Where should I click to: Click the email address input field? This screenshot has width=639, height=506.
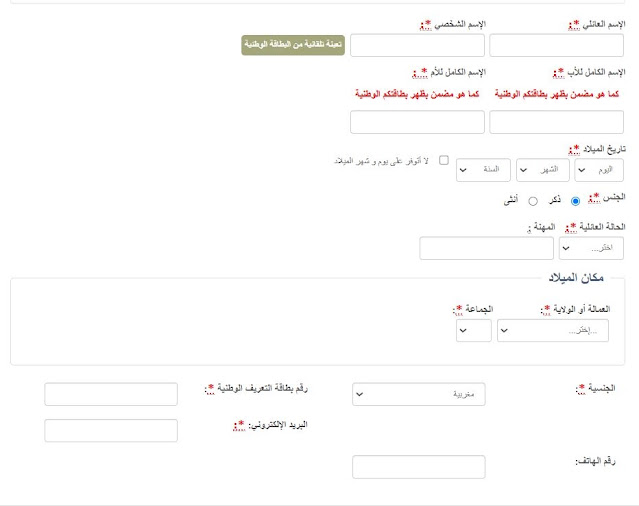pyautogui.click(x=111, y=430)
